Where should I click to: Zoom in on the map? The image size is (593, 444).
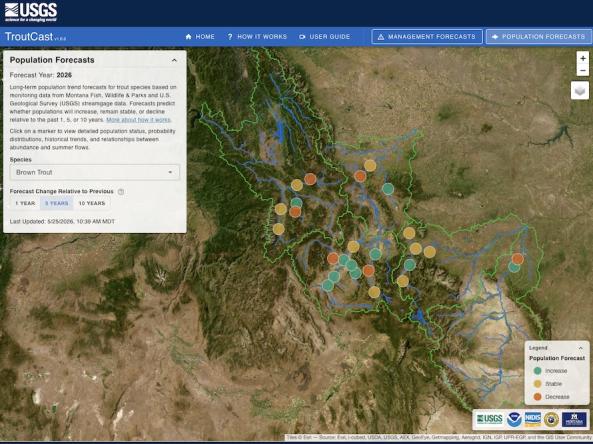pyautogui.click(x=583, y=59)
